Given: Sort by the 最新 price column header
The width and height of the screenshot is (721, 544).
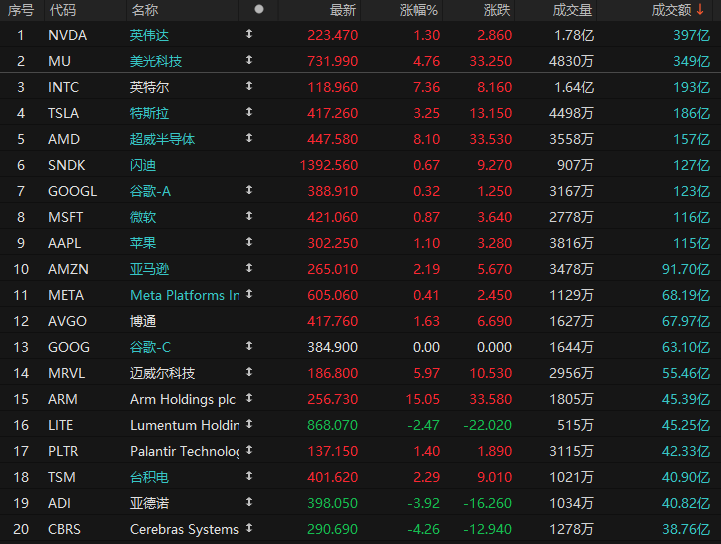Looking at the screenshot, I should [x=343, y=10].
